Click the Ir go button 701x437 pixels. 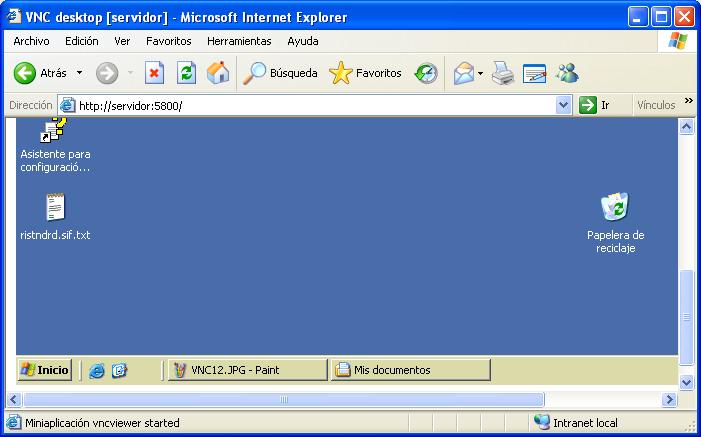tap(596, 105)
